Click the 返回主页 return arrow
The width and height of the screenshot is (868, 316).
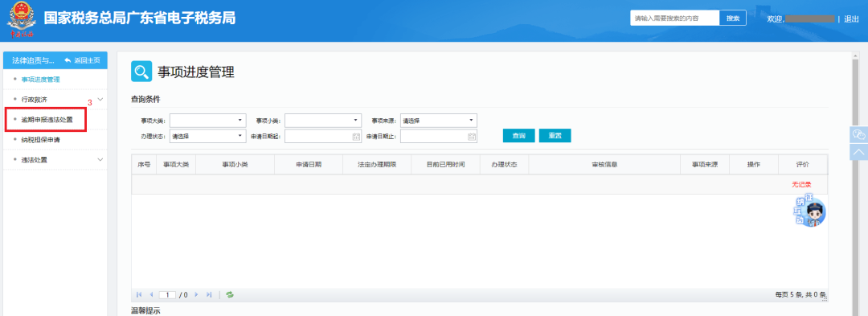pyautogui.click(x=68, y=60)
